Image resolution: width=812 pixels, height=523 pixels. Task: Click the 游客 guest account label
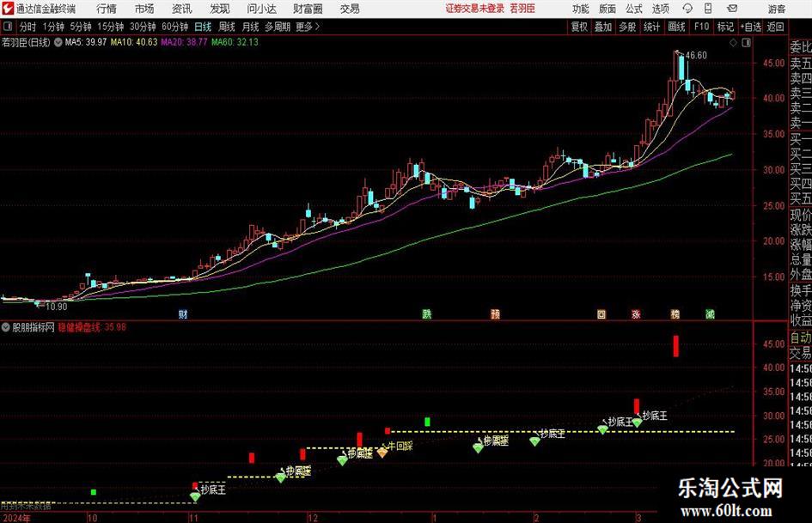tap(777, 9)
